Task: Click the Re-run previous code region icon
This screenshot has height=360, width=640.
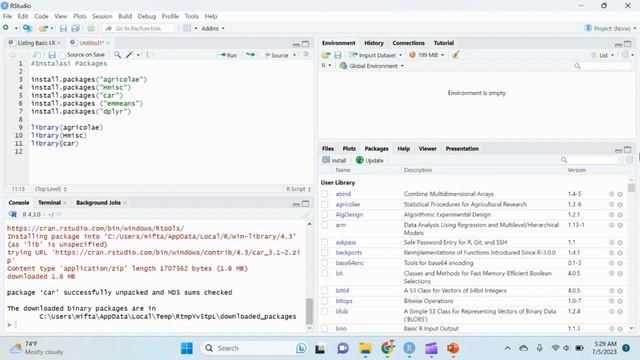Action: [x=250, y=55]
